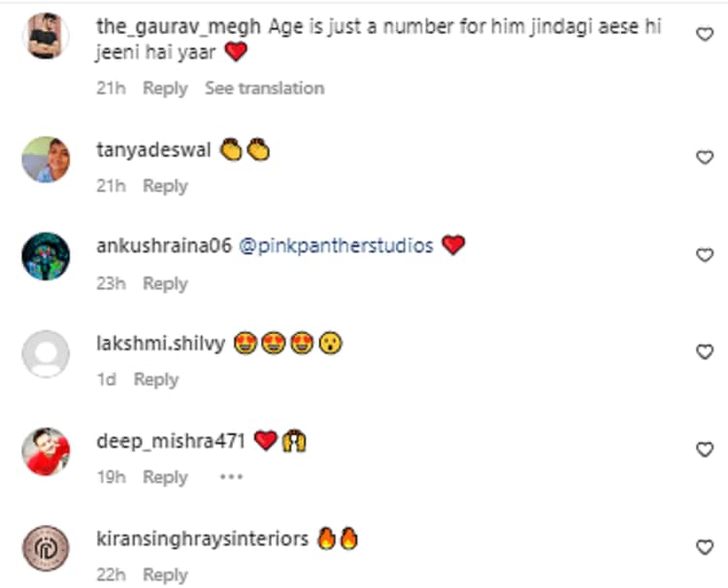
Task: Open deep_mishra471's profile avatar
Action: pyautogui.click(x=46, y=452)
